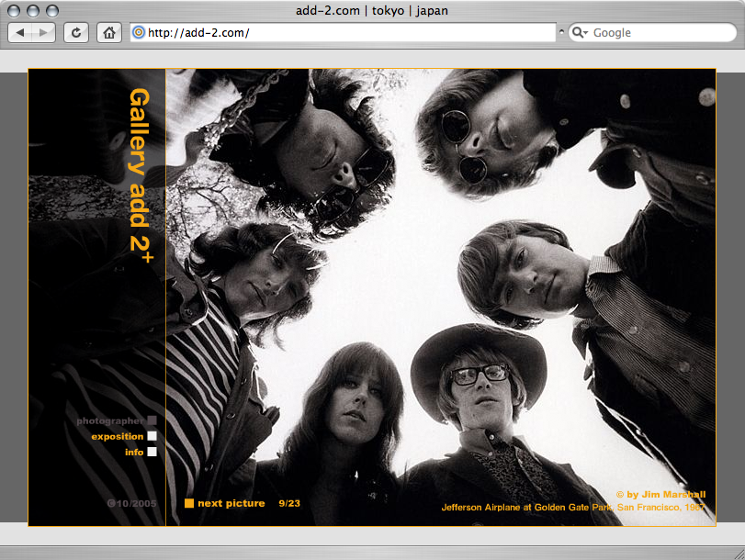Click the white square beside exposition
The height and width of the screenshot is (560, 745).
click(x=152, y=436)
